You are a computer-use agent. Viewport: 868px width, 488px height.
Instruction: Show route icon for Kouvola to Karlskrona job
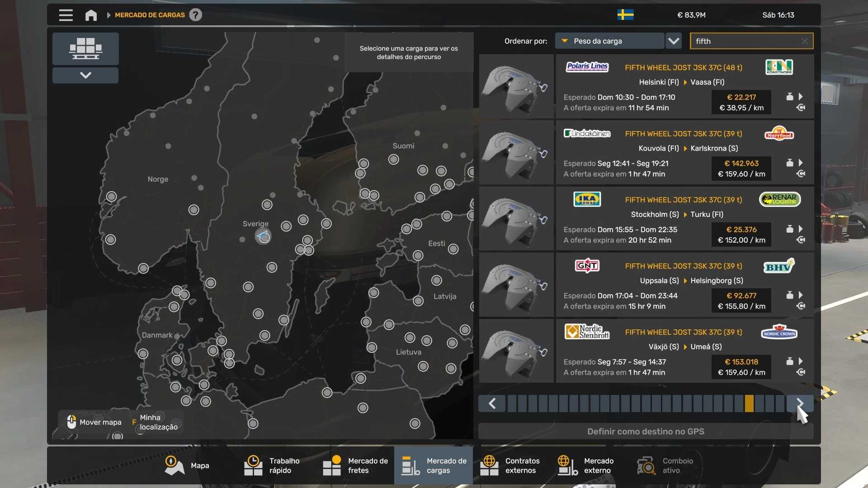click(x=801, y=174)
